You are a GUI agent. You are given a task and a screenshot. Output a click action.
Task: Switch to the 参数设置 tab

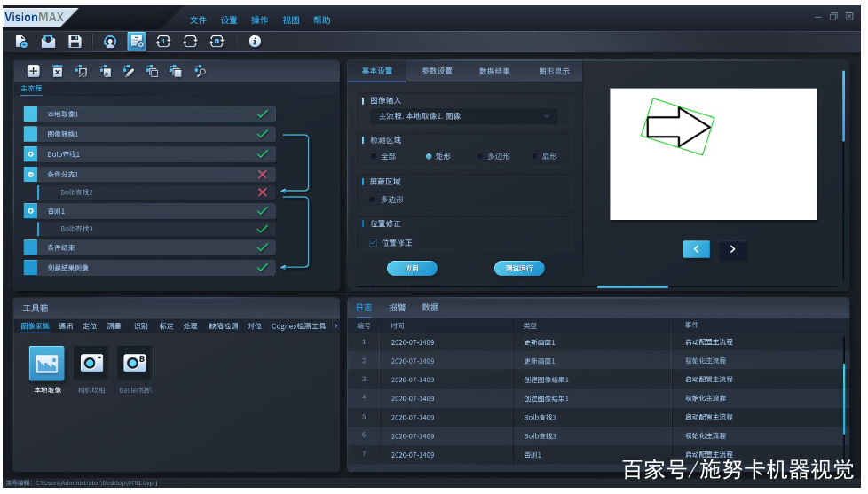[437, 72]
